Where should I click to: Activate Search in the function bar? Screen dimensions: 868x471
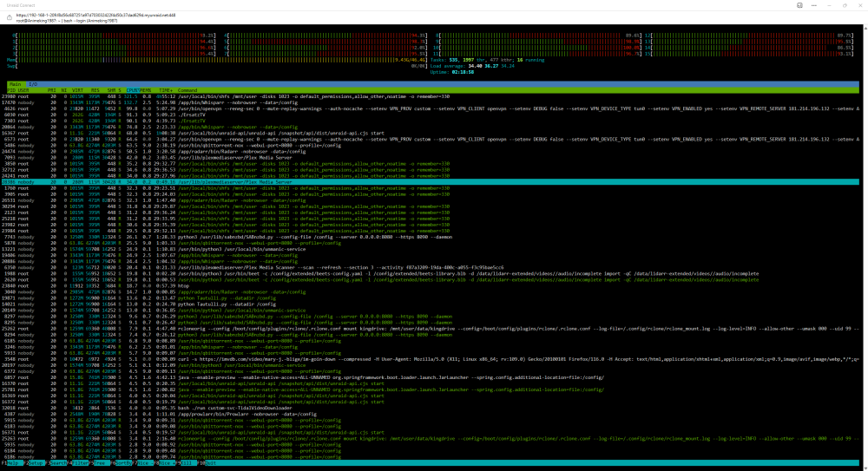[x=57, y=463]
